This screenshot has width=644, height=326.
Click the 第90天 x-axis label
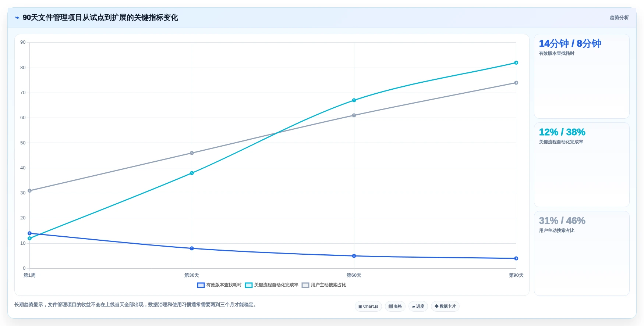(x=516, y=275)
